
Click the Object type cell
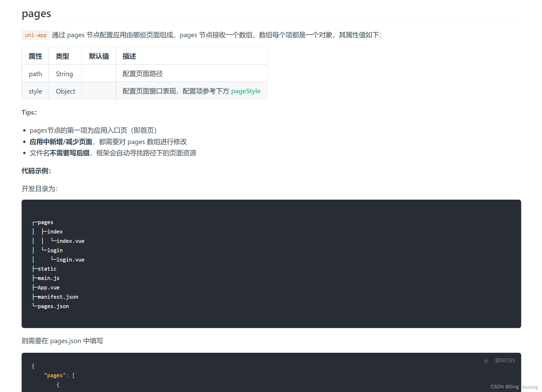(65, 91)
